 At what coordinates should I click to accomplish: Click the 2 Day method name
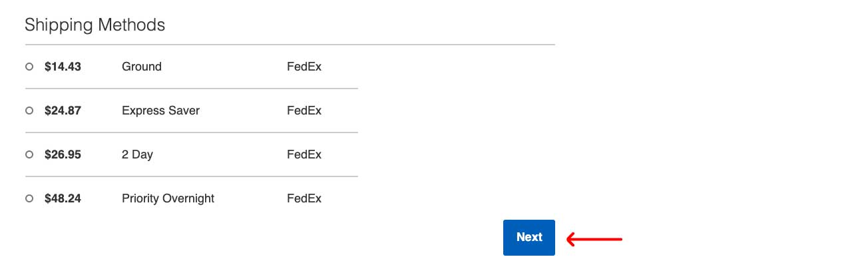tap(137, 154)
